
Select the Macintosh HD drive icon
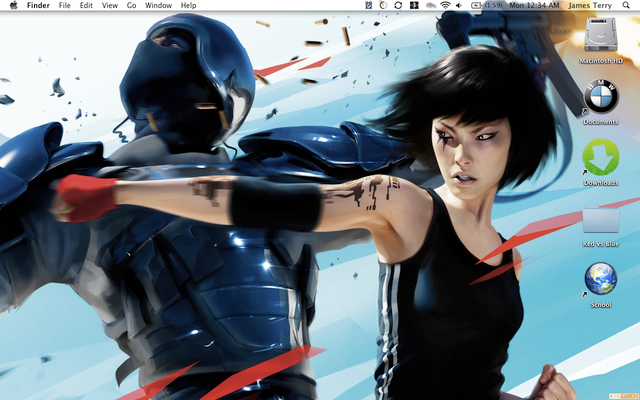click(600, 35)
